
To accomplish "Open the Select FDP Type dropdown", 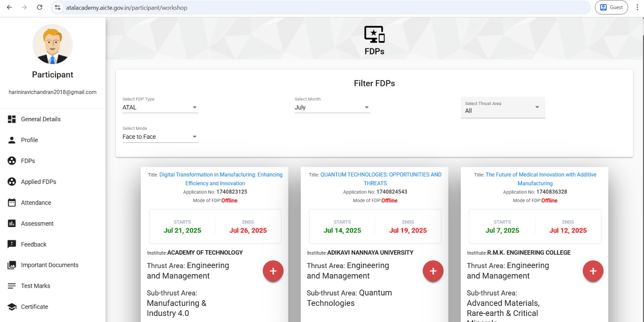I will (160, 107).
